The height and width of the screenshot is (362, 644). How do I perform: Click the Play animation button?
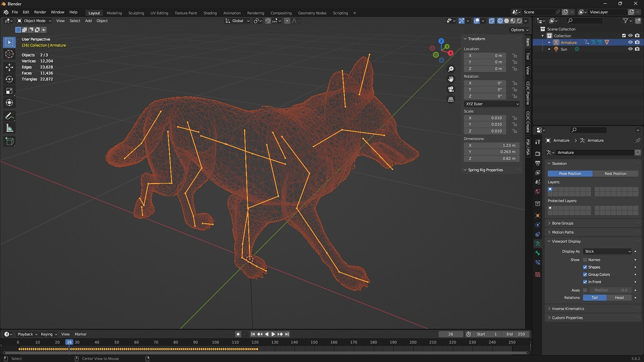pos(273,334)
